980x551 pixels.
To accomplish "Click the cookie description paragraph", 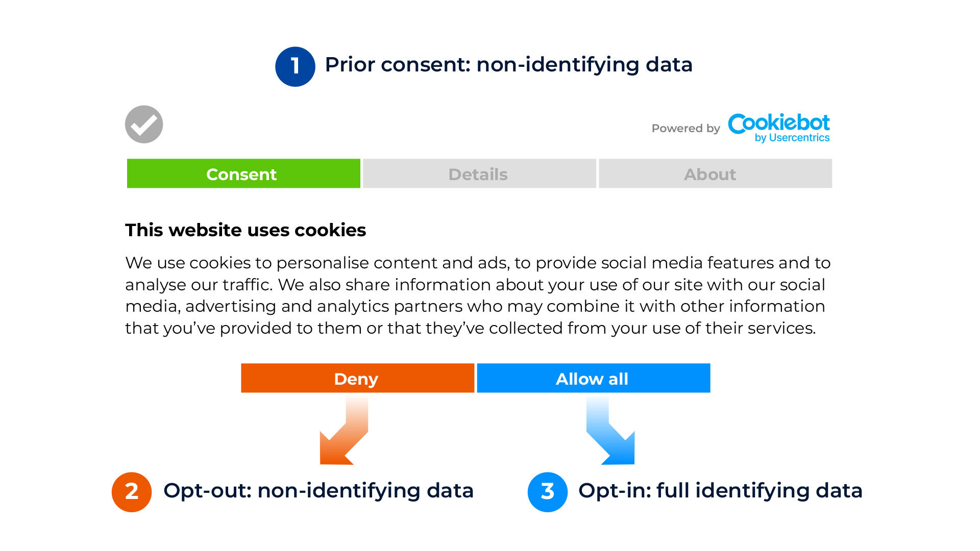I will click(x=478, y=295).
